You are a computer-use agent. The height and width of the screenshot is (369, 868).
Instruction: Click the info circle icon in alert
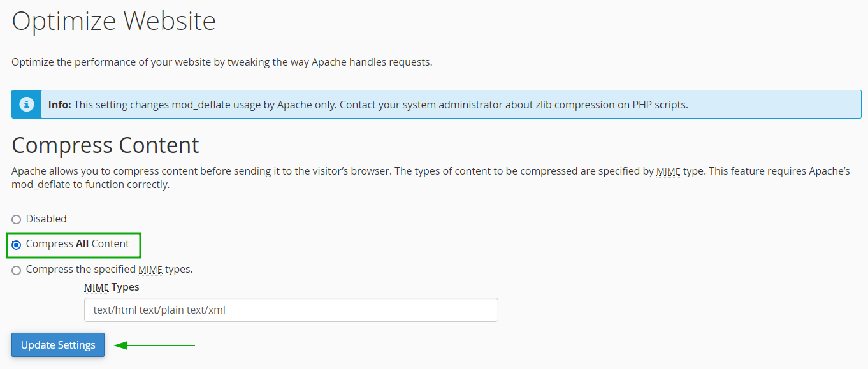point(26,104)
